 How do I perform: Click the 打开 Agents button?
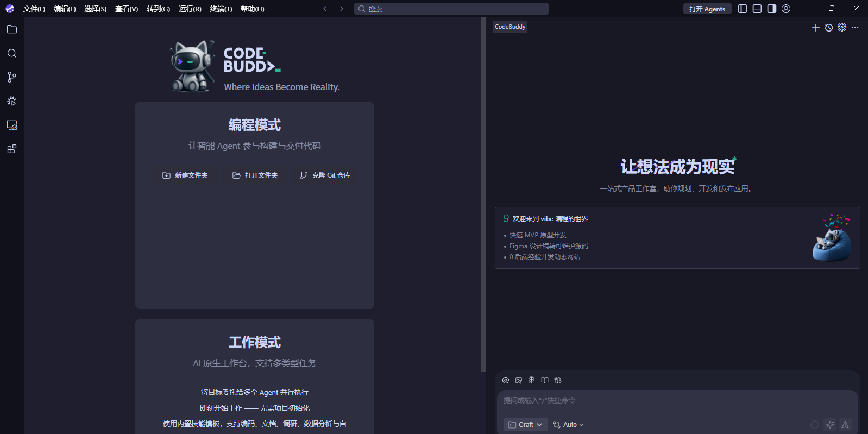(707, 9)
